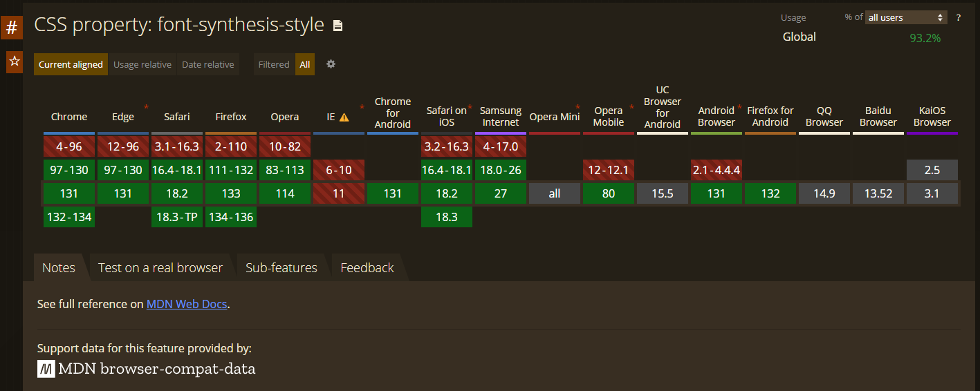Click the IE warning triangle icon
Screen dimensions: 980x391
344,117
